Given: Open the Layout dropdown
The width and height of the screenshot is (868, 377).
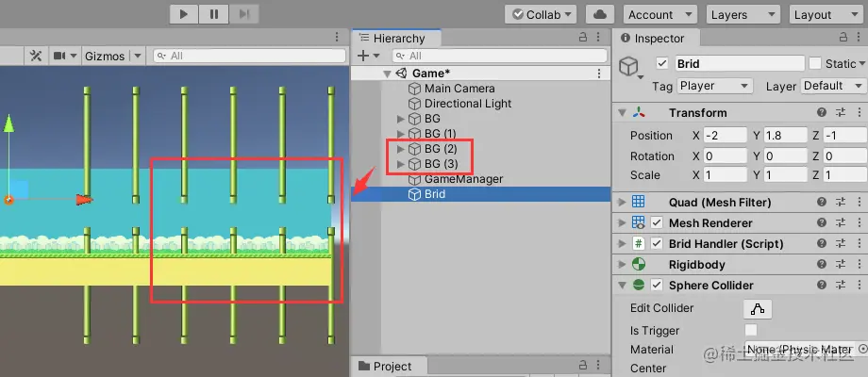Looking at the screenshot, I should [826, 14].
